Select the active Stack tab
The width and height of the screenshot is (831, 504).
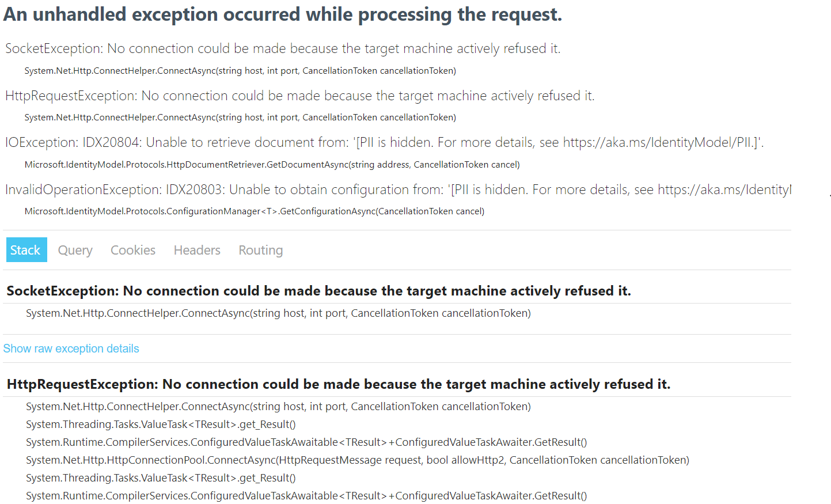[26, 249]
